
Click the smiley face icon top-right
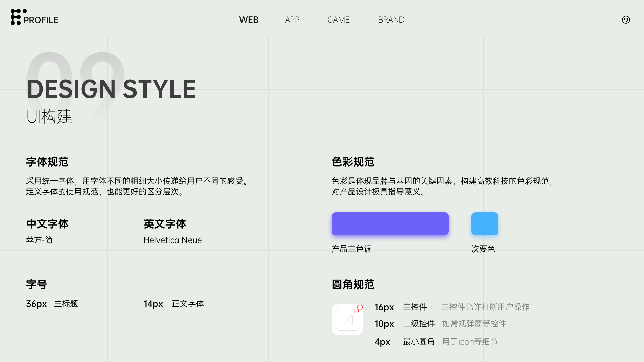point(626,20)
